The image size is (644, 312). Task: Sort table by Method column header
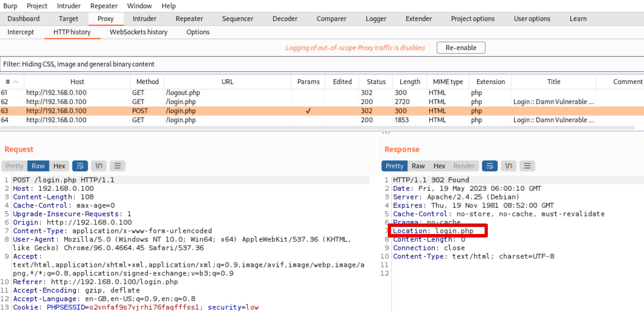click(x=147, y=82)
